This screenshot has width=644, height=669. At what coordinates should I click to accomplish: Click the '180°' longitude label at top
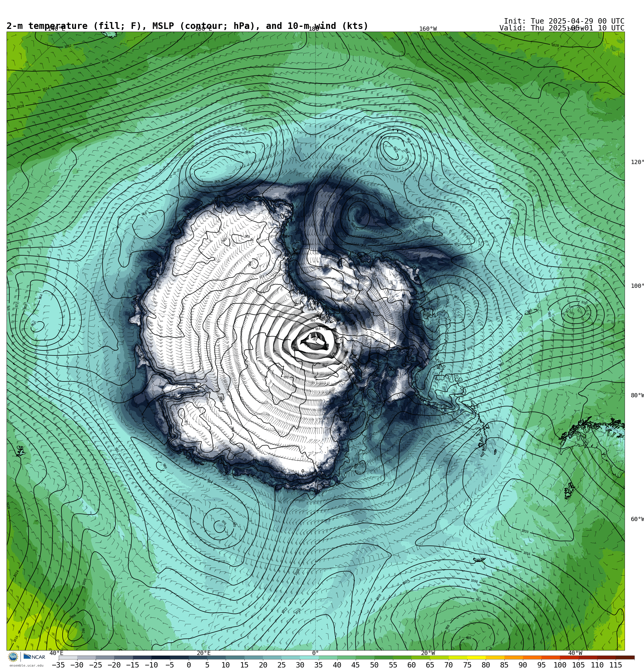pos(316,29)
